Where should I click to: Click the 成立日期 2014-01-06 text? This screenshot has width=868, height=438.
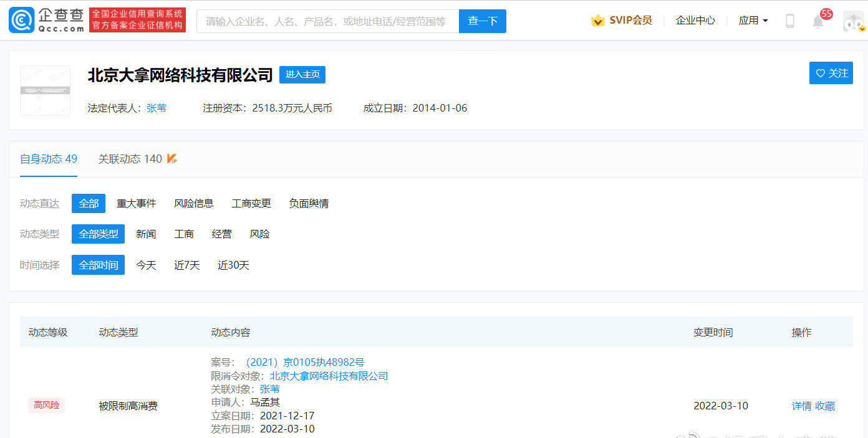click(x=415, y=108)
